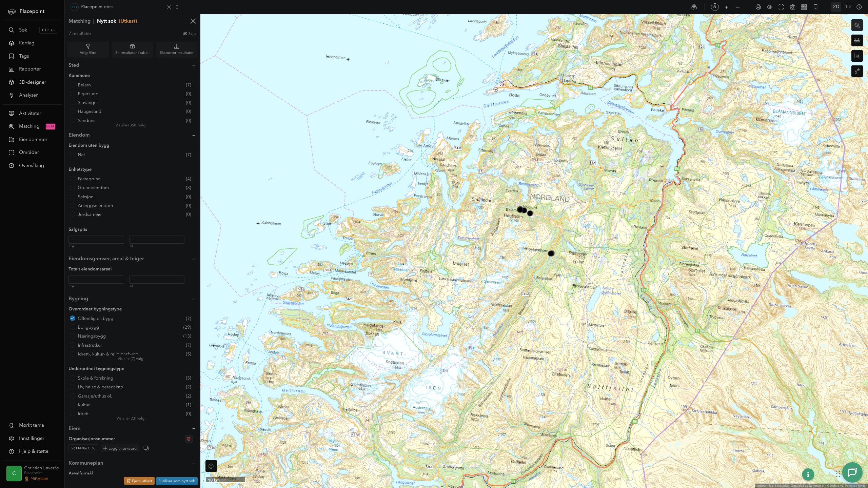
Task: Click Se resultater i tabell
Action: [x=132, y=49]
